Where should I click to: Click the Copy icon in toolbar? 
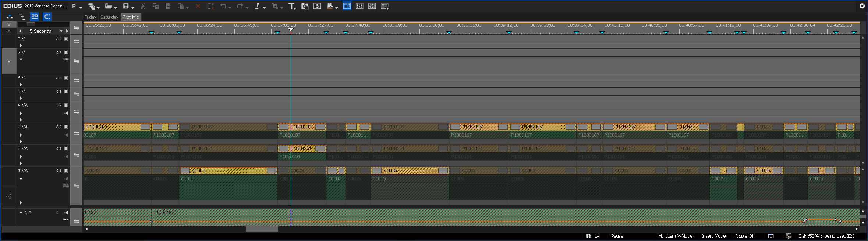click(156, 6)
